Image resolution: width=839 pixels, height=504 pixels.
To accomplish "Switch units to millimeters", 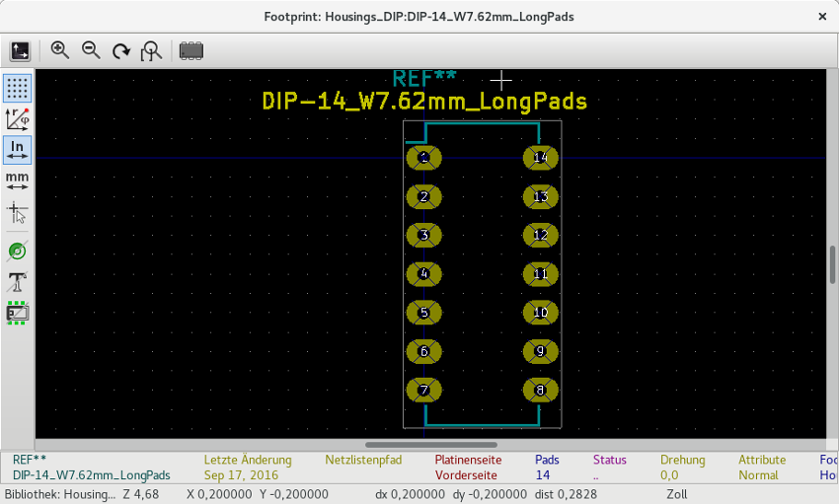I will (17, 180).
